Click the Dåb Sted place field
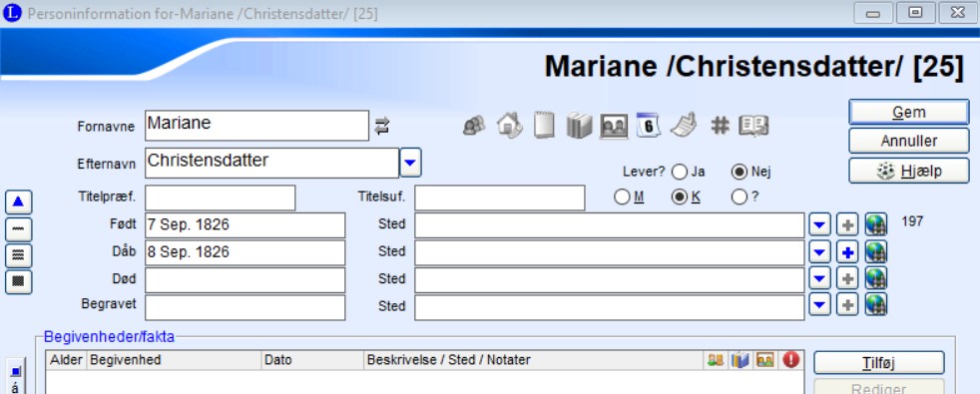980x394 pixels. pyautogui.click(x=610, y=253)
